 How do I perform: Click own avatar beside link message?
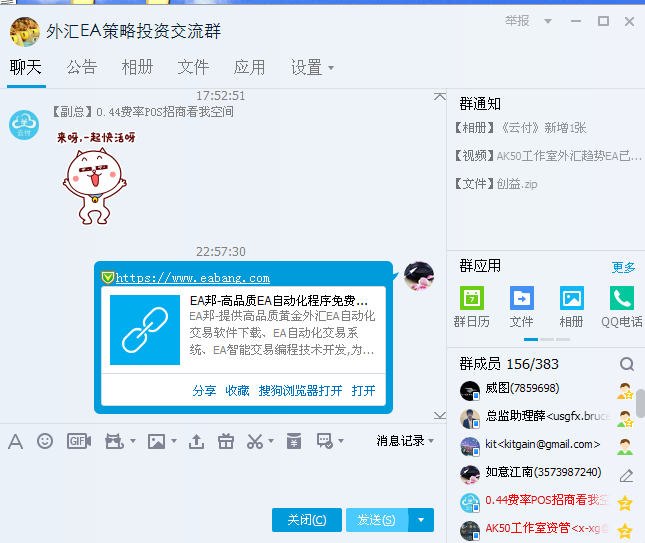click(x=419, y=276)
